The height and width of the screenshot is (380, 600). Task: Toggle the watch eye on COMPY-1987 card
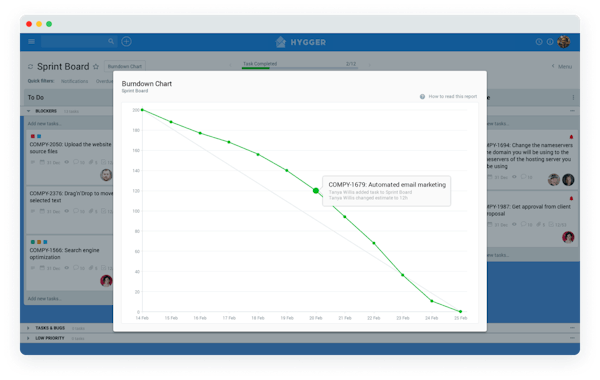coord(514,224)
